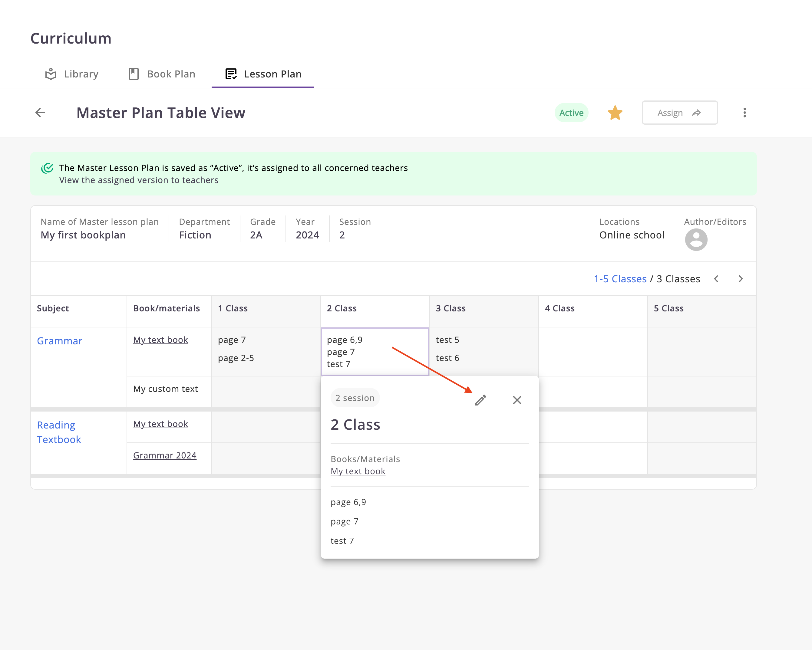Open the Reading Textbook subject link
The width and height of the screenshot is (812, 650).
59,432
